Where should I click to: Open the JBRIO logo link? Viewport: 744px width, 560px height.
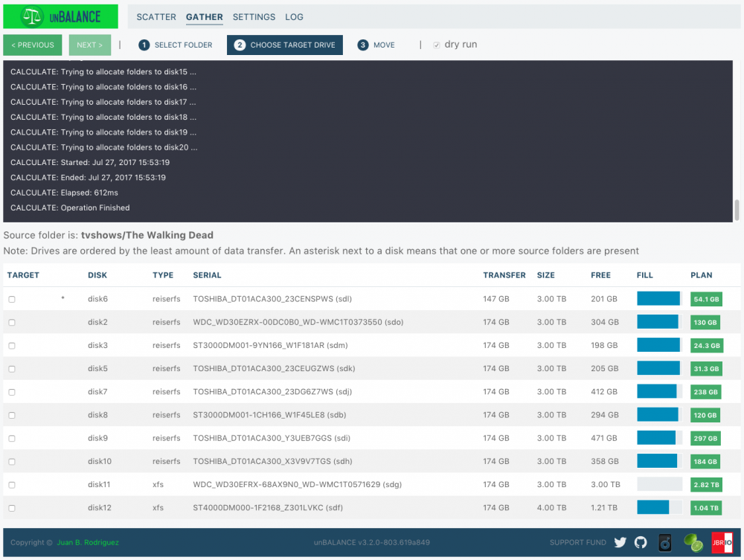point(722,542)
